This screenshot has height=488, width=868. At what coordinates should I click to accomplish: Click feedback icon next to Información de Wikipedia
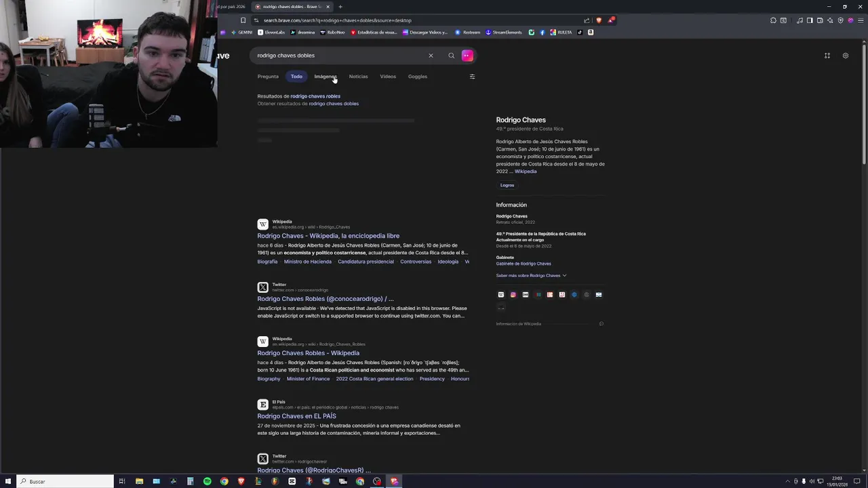tap(601, 324)
